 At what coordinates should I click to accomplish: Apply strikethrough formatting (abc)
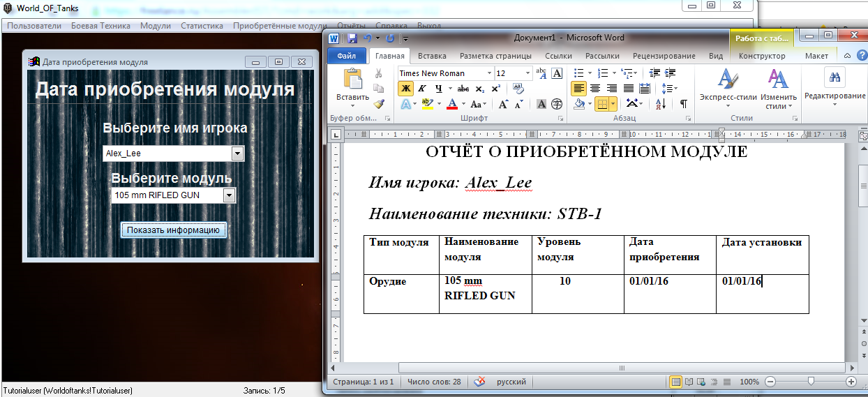[463, 89]
